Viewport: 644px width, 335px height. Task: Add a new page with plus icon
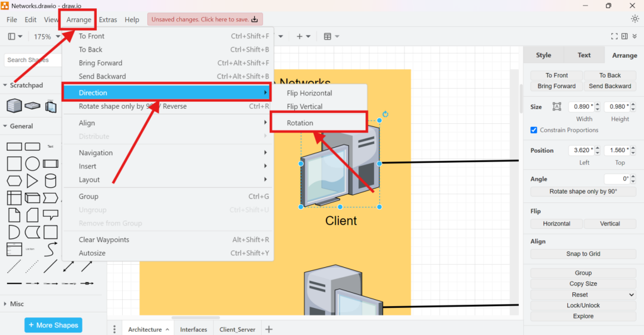tap(269, 329)
